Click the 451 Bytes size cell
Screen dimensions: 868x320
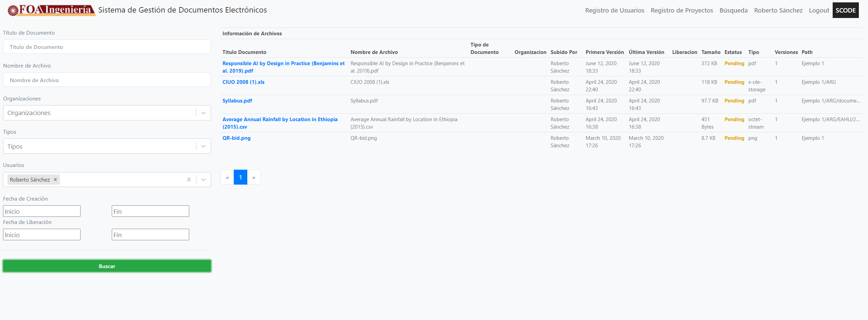point(708,123)
